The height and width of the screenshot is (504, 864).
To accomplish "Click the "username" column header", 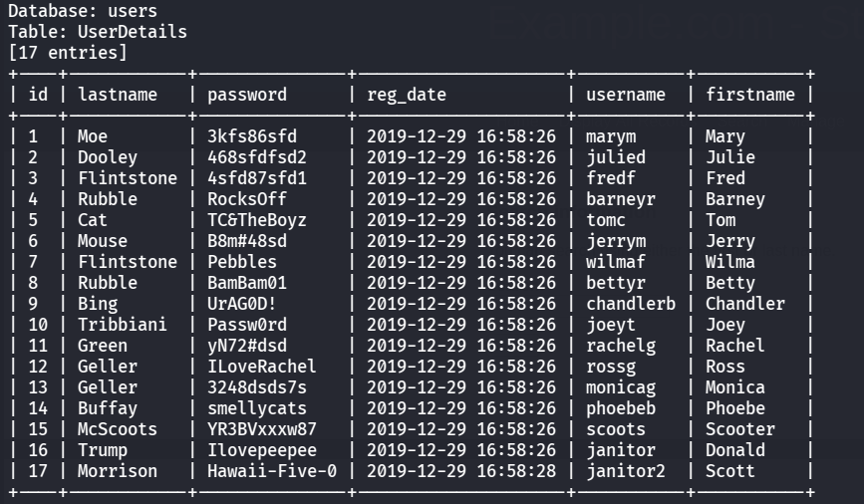I will (626, 95).
